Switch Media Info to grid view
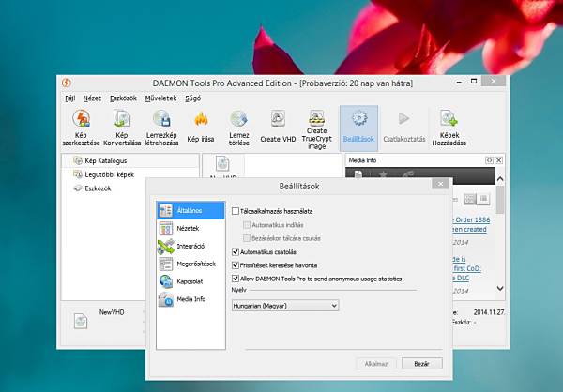The image size is (563, 392). click(470, 199)
